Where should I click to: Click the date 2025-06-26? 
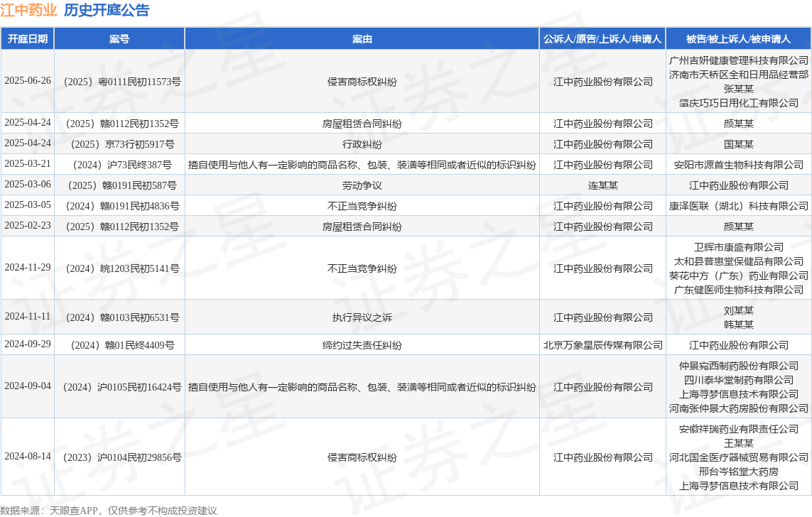28,81
